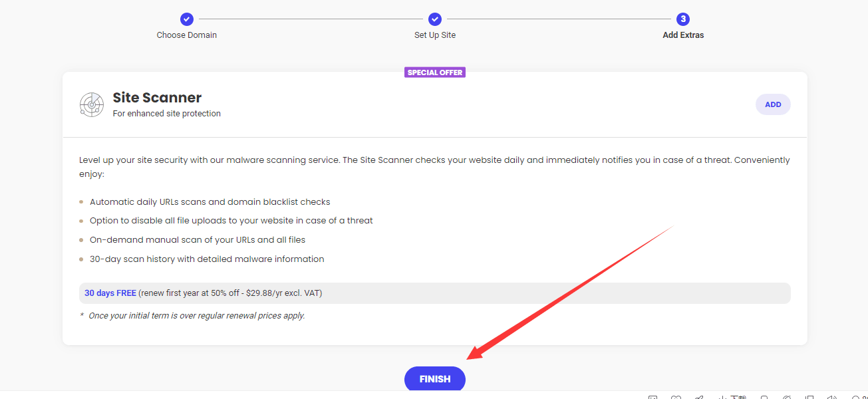
Task: Select the Set Up Site step label
Action: tap(434, 35)
